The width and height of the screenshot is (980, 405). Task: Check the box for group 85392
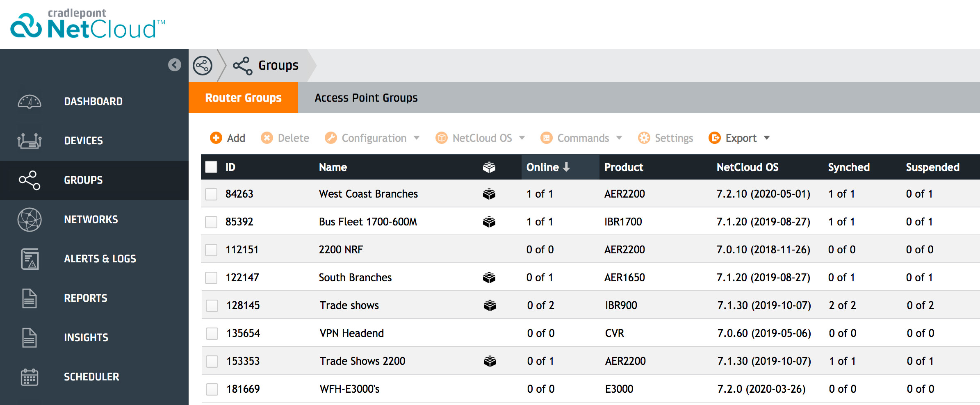[211, 222]
